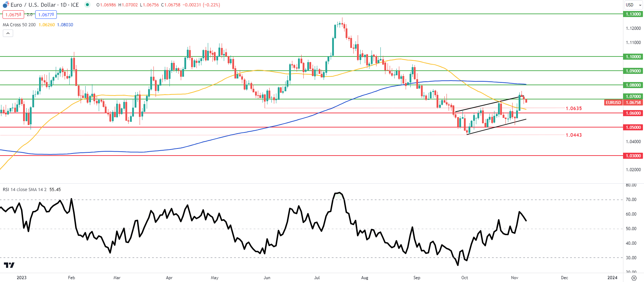This screenshot has height=282, width=644.
Task: Click the Euro/US flag symbol icon
Action: 6,5
